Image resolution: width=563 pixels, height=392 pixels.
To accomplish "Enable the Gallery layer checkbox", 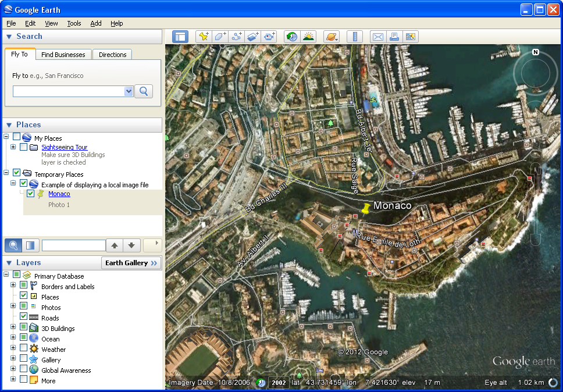I will coord(24,358).
